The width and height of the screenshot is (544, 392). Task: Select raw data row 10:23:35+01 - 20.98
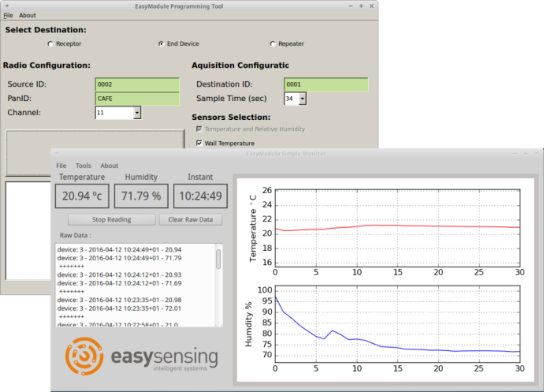pos(119,300)
